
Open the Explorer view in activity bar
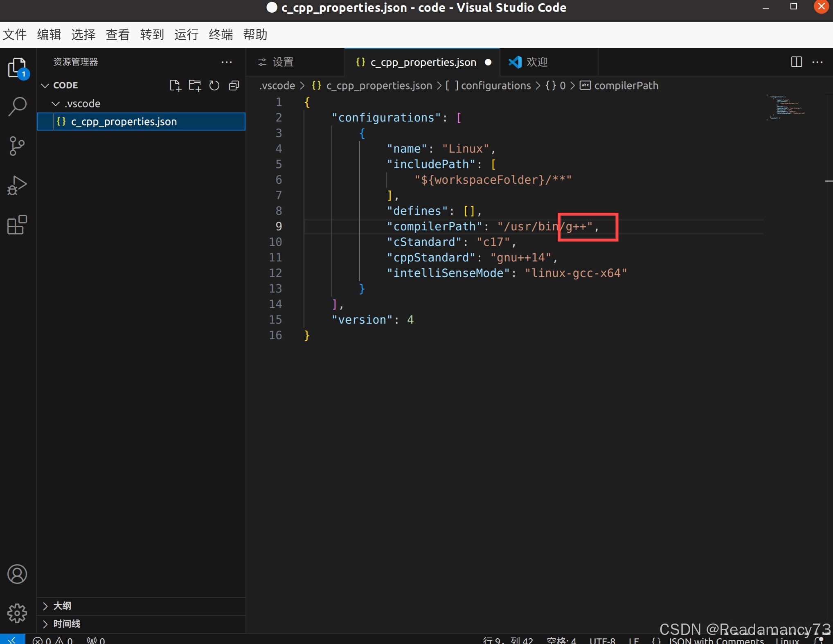[17, 68]
